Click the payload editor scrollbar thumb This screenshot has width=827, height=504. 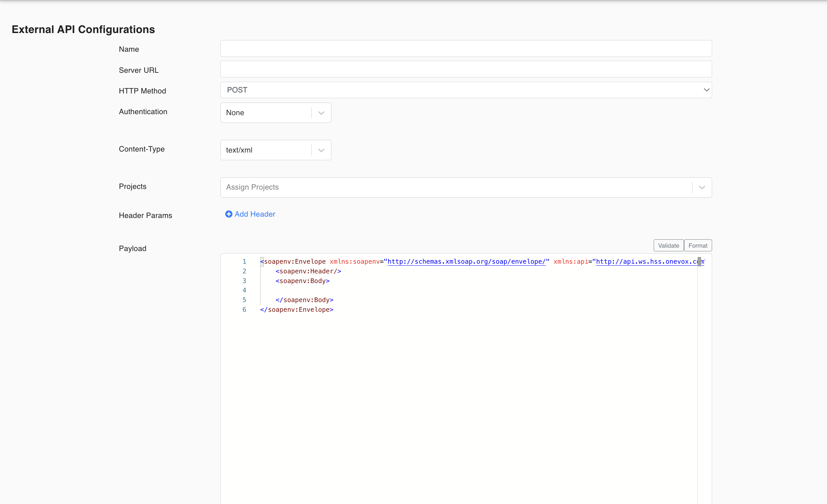(699, 262)
